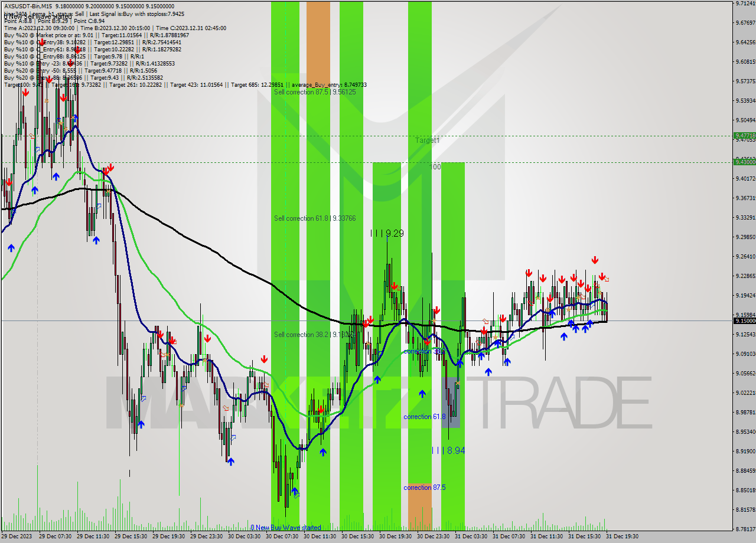
Task: Click the '30 Dec 19:30' time axis label
Action: (395, 537)
